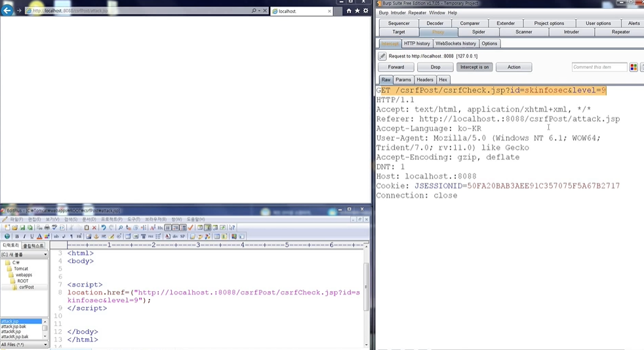This screenshot has height=350, width=644.
Task: Click the globe Browser icon in EditPlus HTML toolbar
Action: (7, 237)
